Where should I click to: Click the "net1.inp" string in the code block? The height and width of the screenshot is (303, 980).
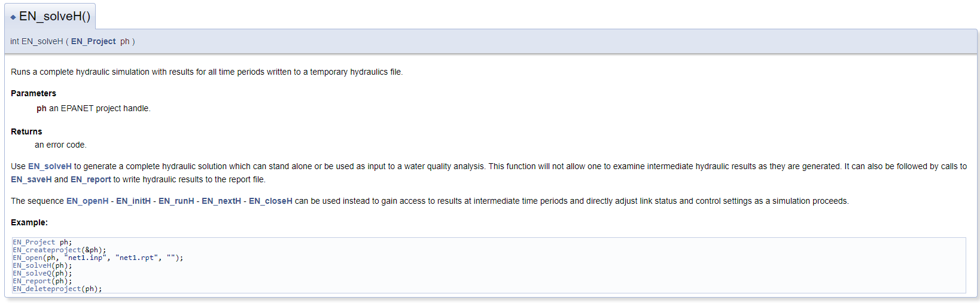pos(86,258)
